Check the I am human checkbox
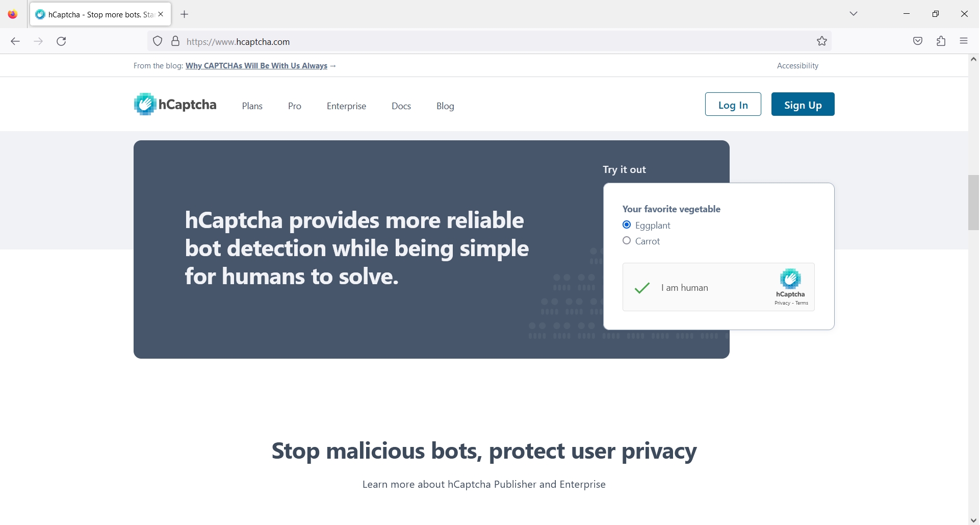980x525 pixels. point(642,287)
